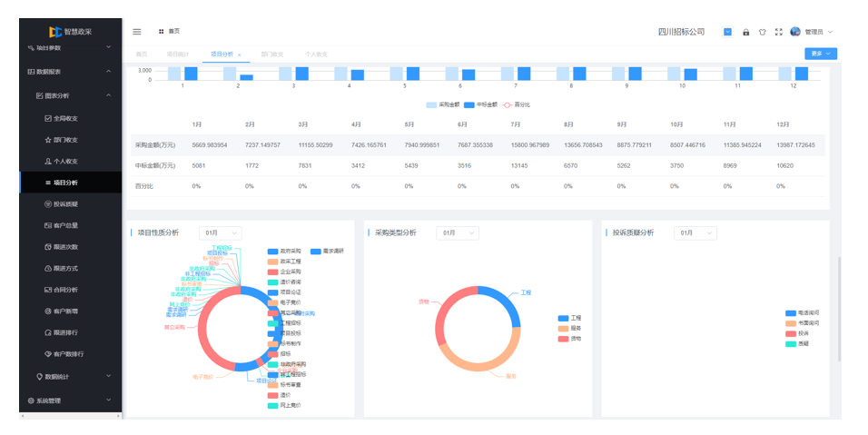Image resolution: width=868 pixels, height=435 pixels.
Task: Click the theme shirt icon in header
Action: click(763, 32)
